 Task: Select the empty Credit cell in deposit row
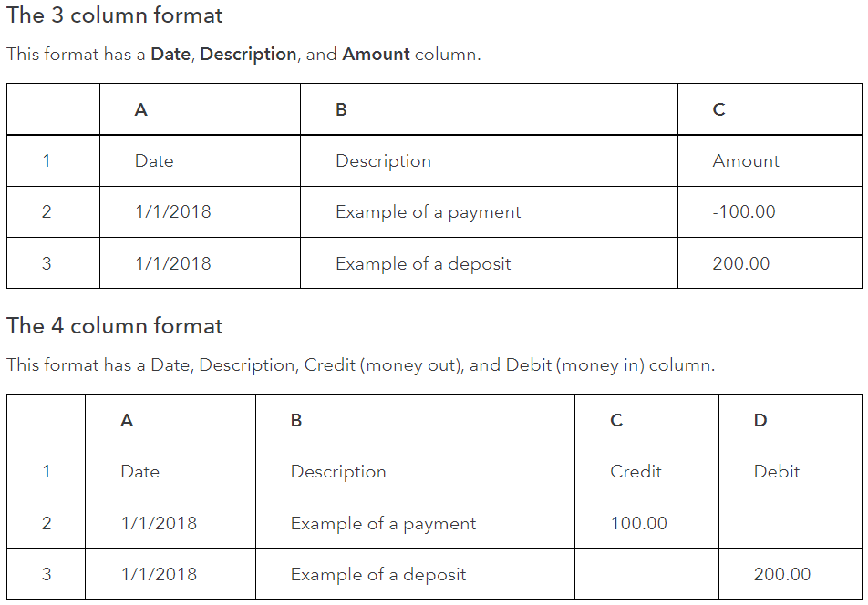(x=646, y=574)
